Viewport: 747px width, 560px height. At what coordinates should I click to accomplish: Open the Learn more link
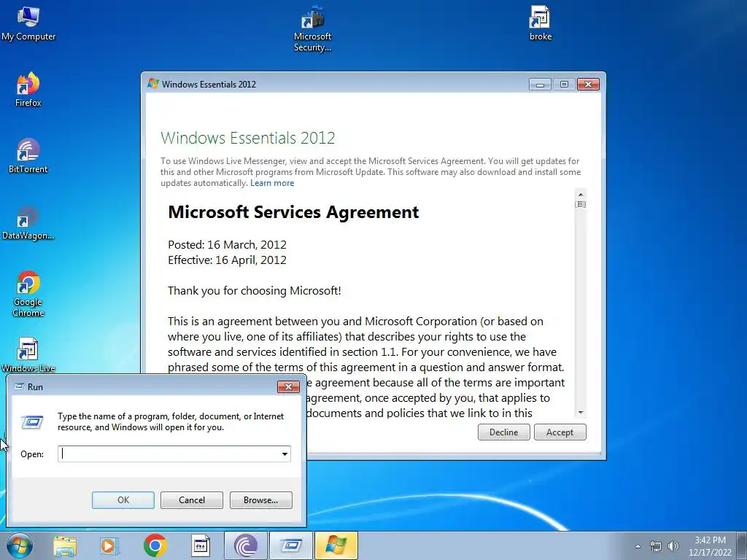[x=272, y=183]
